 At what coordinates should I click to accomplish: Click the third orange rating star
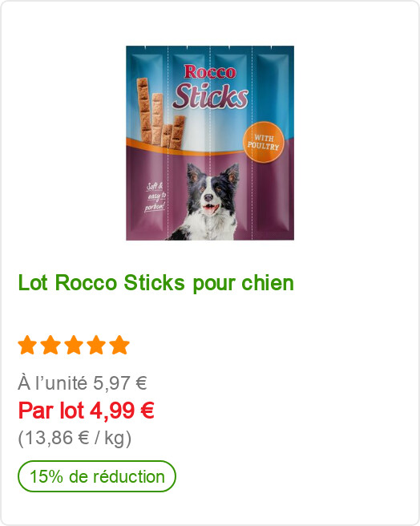74,345
